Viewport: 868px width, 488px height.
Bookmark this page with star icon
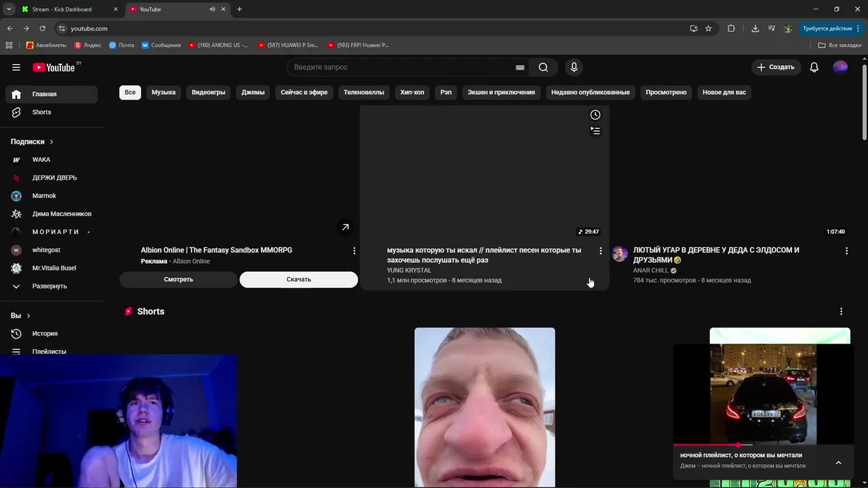pos(708,28)
